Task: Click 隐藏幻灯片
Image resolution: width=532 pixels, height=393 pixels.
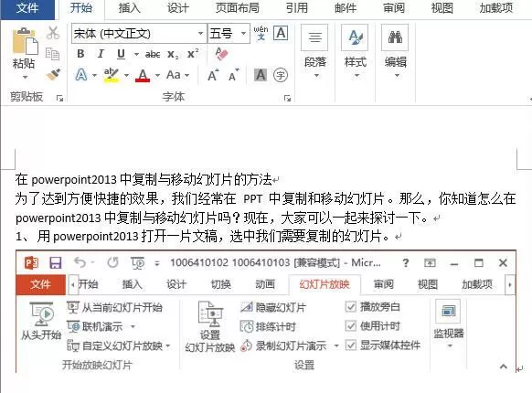Action: [x=273, y=307]
